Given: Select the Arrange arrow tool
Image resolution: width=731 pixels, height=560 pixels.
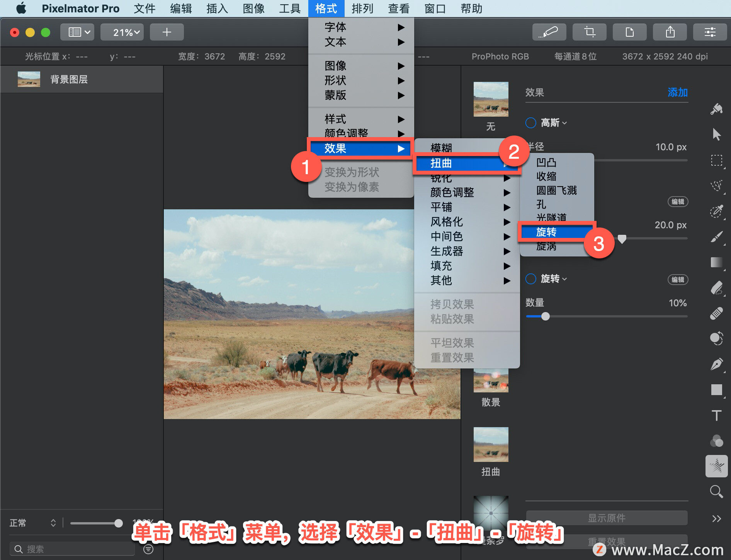Looking at the screenshot, I should click(x=717, y=134).
